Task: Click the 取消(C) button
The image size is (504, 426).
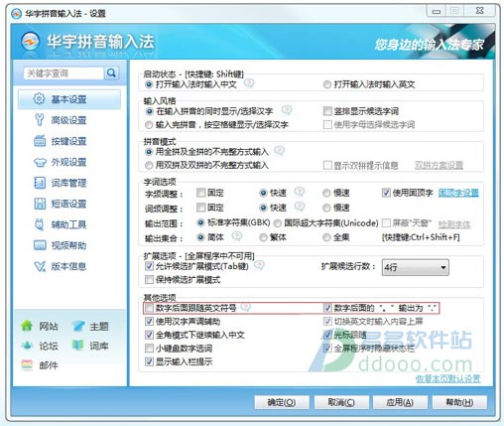Action: [x=341, y=402]
